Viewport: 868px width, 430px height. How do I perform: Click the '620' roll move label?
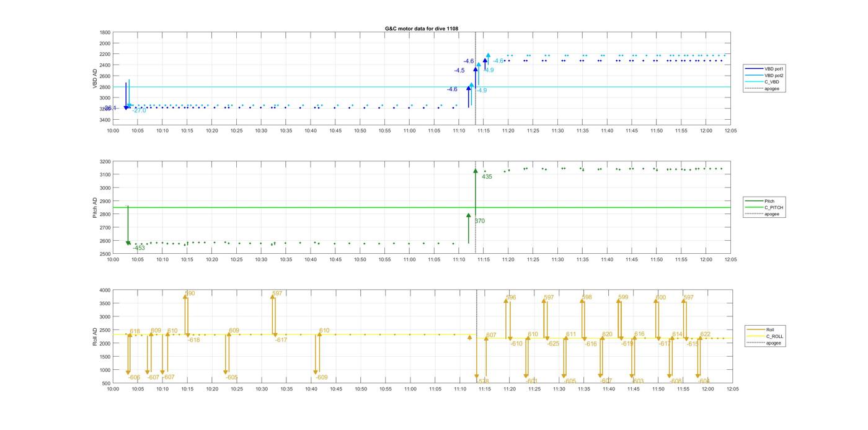coord(607,334)
